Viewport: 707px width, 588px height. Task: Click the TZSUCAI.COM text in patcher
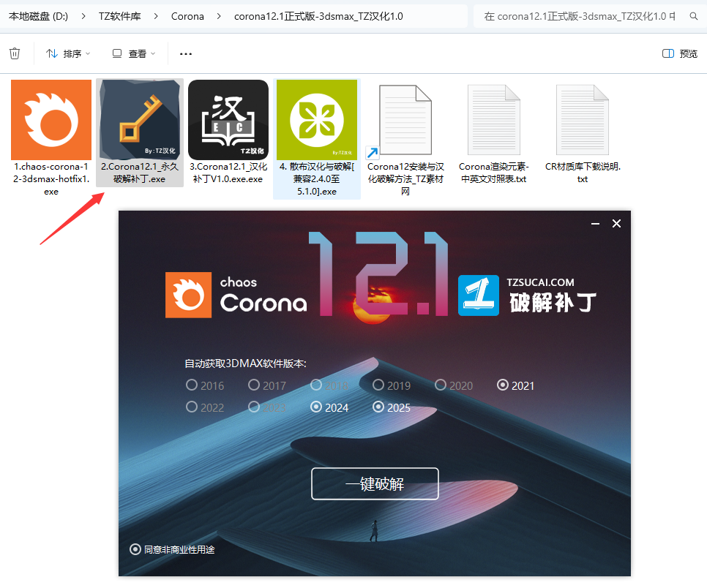coord(540,282)
